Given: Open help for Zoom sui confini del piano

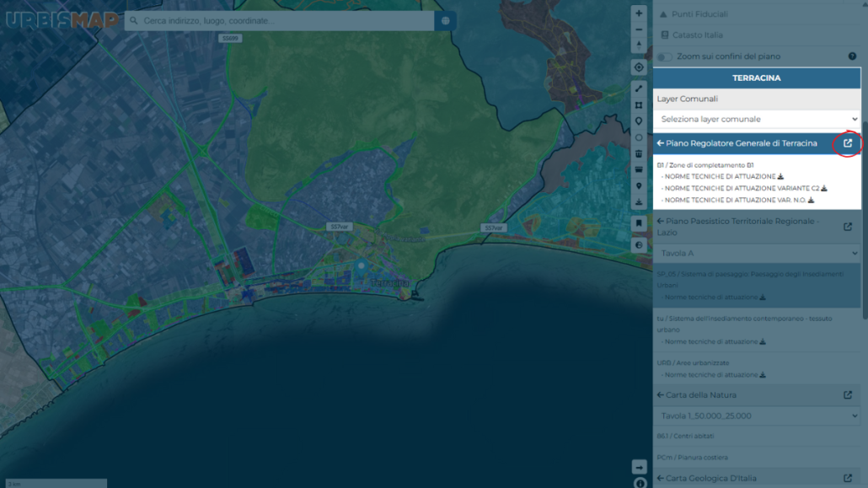Looking at the screenshot, I should [x=852, y=56].
